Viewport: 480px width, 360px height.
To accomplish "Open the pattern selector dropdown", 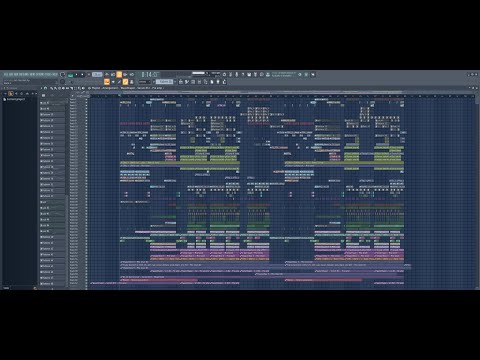I will tap(164, 82).
